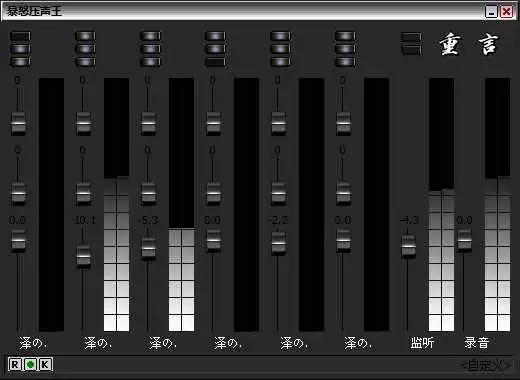
Task: Click the middle slider knob on -5.3 channel
Action: (x=148, y=193)
